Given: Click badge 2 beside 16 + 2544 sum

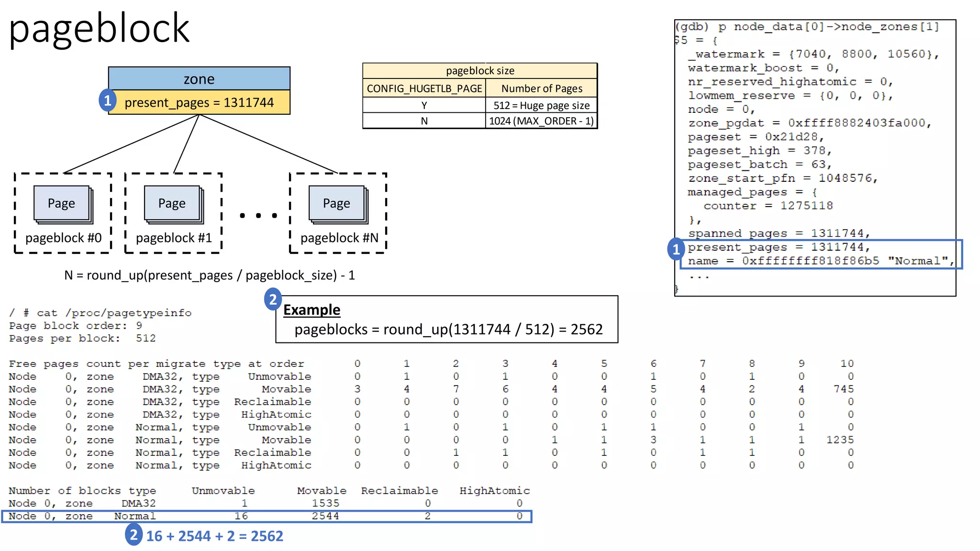Looking at the screenshot, I should click(x=134, y=535).
